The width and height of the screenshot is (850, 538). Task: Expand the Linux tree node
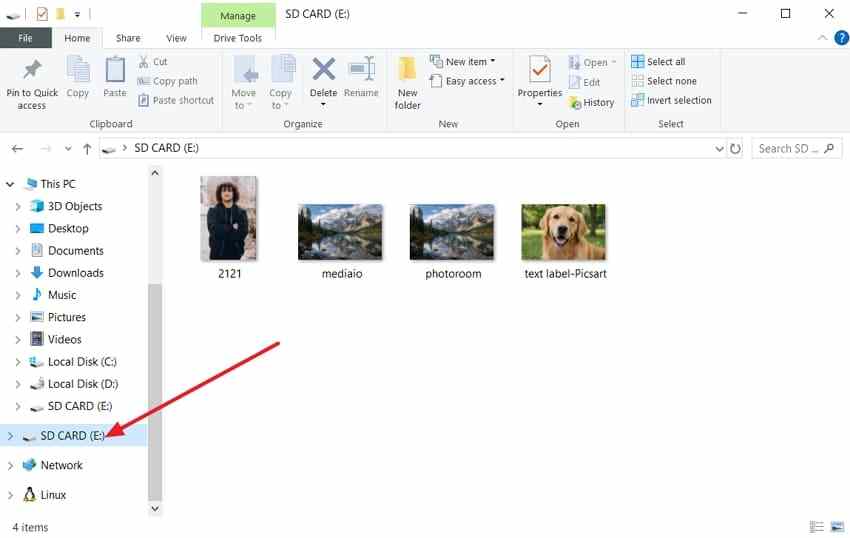coord(10,496)
